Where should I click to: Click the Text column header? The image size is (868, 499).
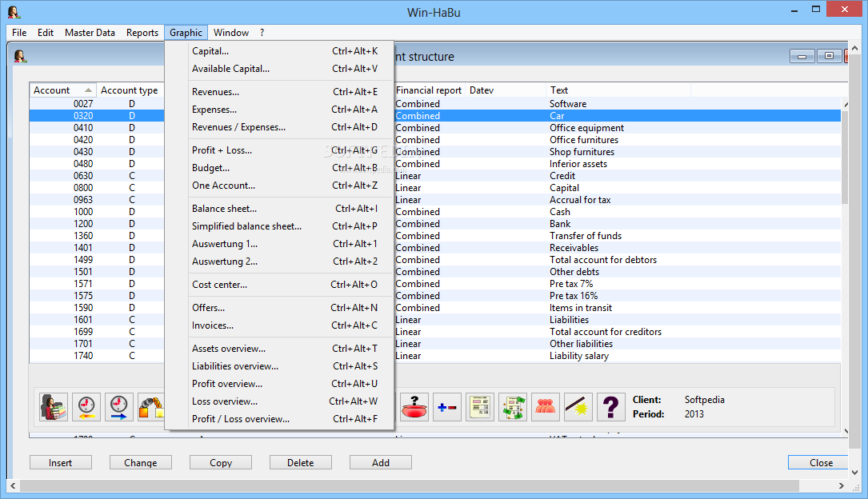click(x=618, y=90)
